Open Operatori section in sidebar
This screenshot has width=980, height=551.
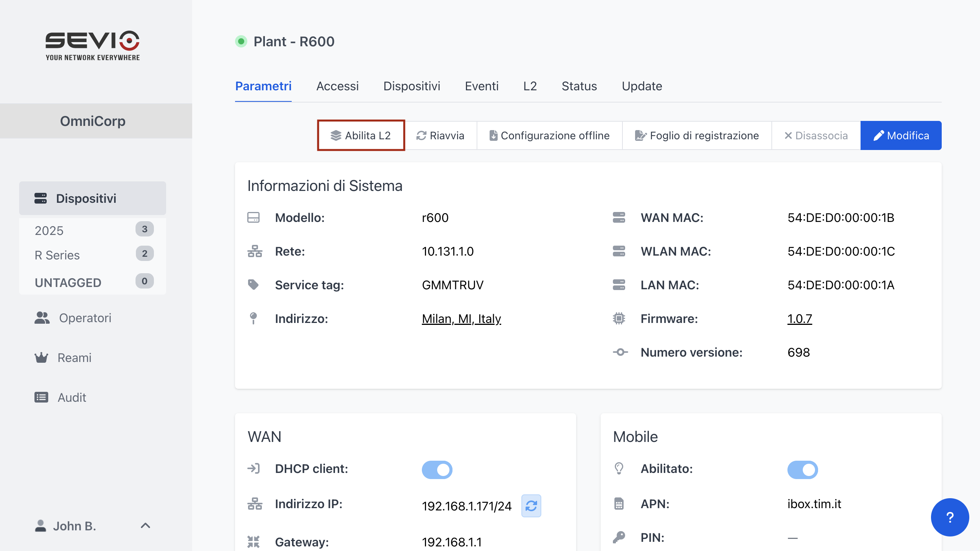click(x=85, y=318)
